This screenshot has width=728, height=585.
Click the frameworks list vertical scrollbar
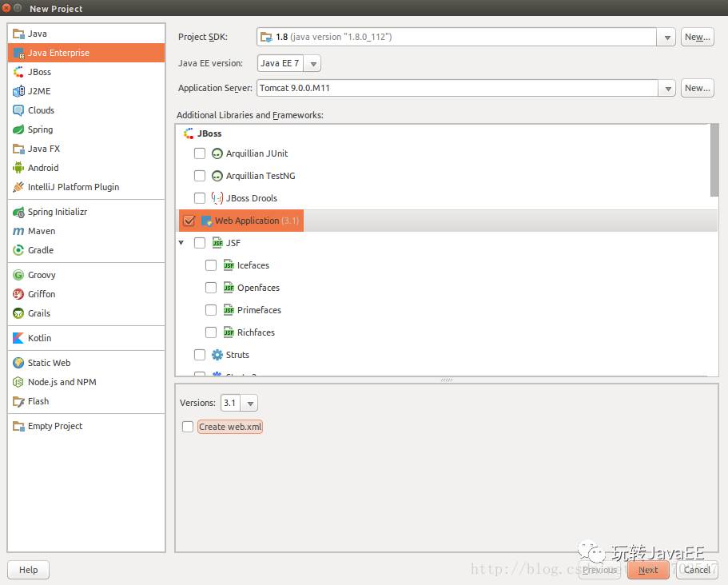coord(714,160)
